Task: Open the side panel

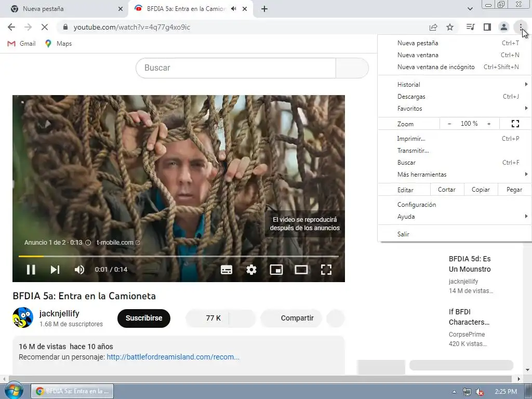Action: tap(487, 27)
